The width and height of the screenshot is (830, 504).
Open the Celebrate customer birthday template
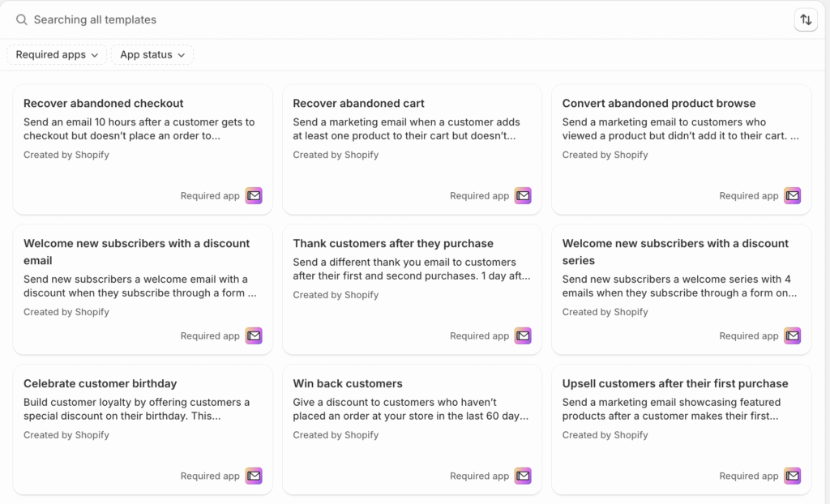pos(101,383)
